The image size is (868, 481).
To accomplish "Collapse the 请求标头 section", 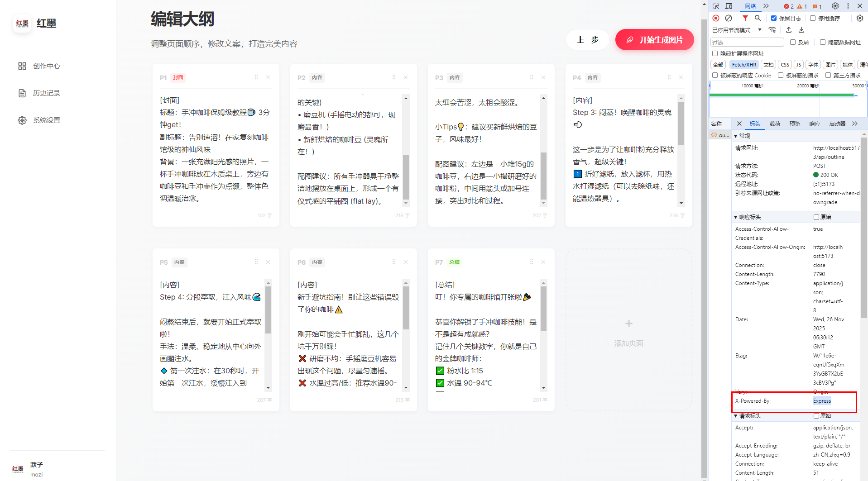I will pyautogui.click(x=736, y=415).
